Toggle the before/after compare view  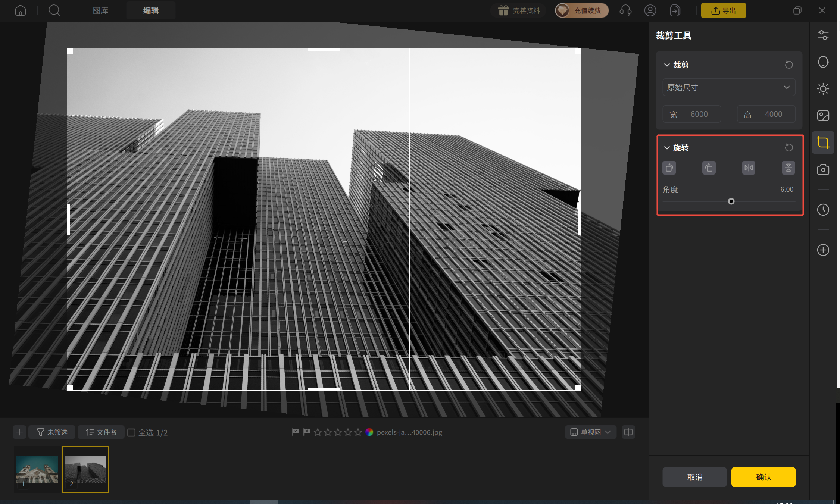tap(628, 432)
